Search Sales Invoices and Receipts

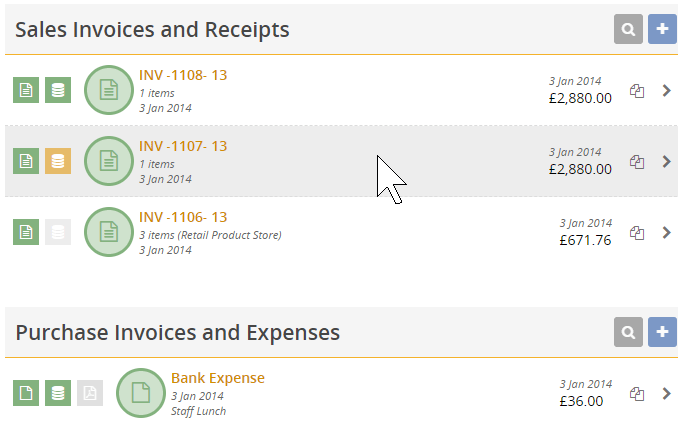[628, 29]
